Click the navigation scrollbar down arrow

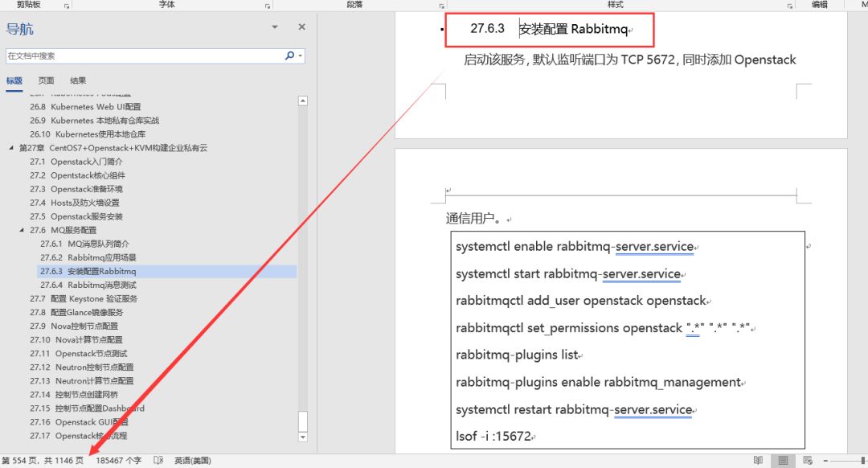click(x=303, y=437)
